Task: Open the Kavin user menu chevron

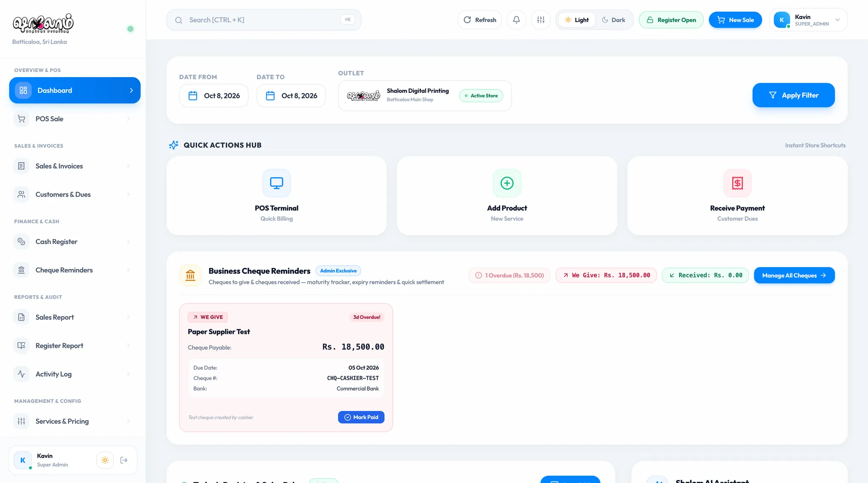Action: pos(837,20)
